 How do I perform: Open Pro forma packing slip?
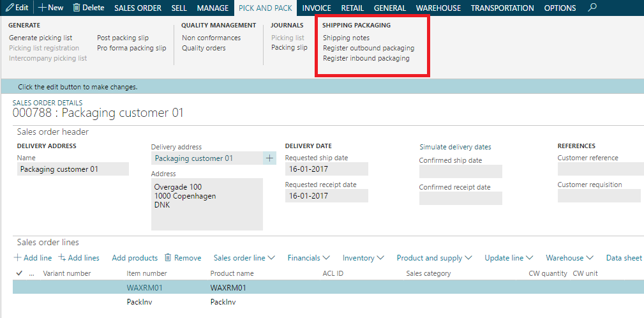tap(131, 48)
